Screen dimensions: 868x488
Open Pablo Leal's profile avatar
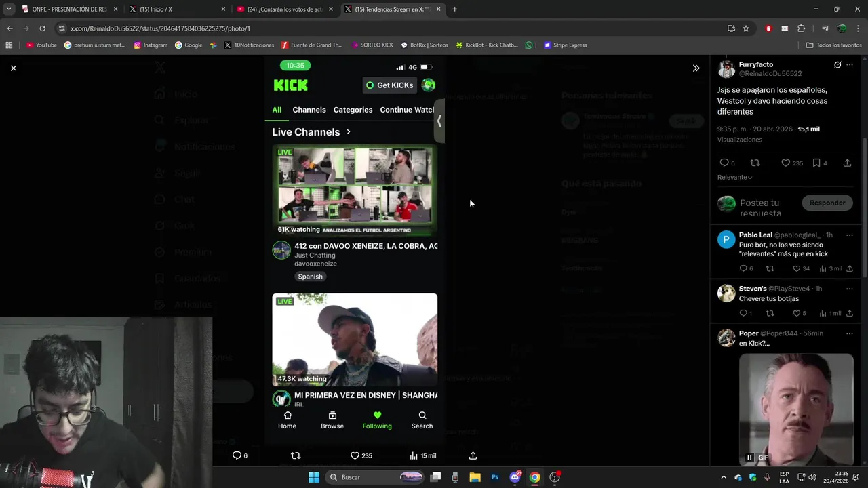point(726,239)
